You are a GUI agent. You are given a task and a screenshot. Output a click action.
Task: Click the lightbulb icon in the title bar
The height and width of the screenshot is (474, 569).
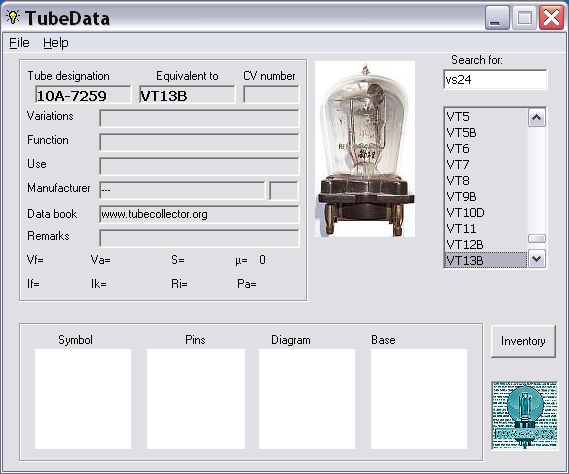point(13,17)
